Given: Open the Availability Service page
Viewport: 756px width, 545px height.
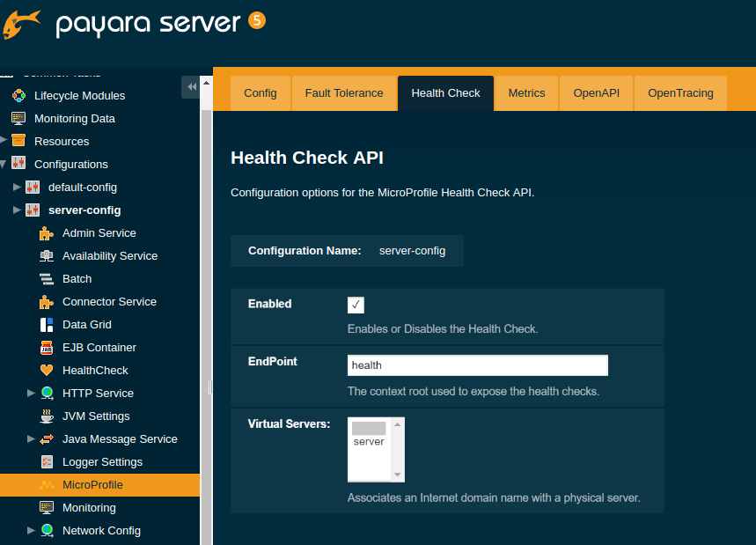Looking at the screenshot, I should (x=110, y=256).
